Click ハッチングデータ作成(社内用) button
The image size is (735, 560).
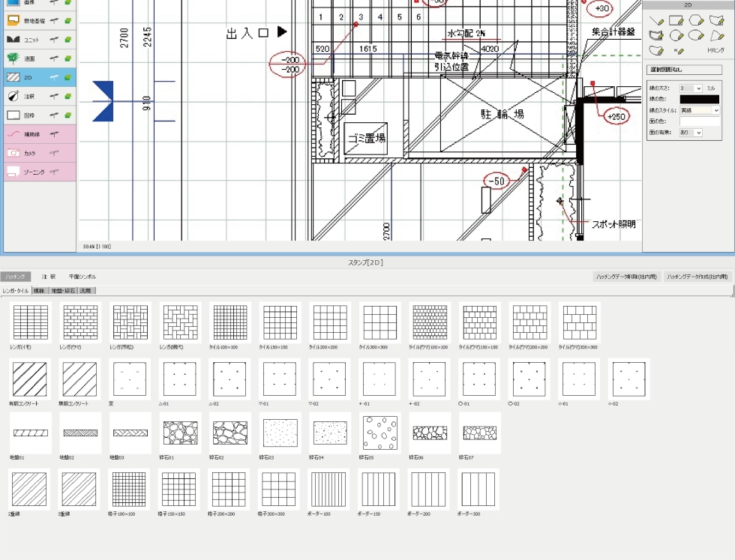[x=697, y=277]
